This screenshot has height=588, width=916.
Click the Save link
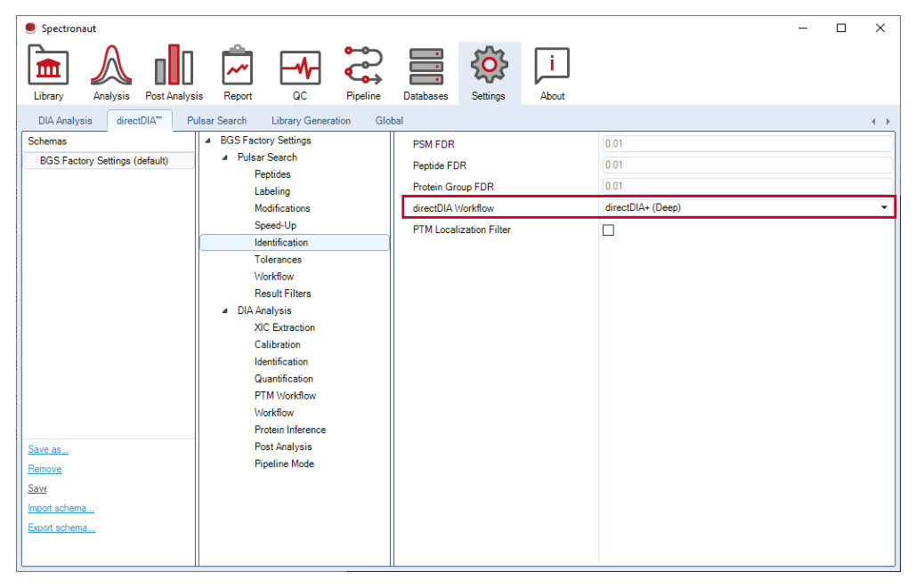point(37,488)
